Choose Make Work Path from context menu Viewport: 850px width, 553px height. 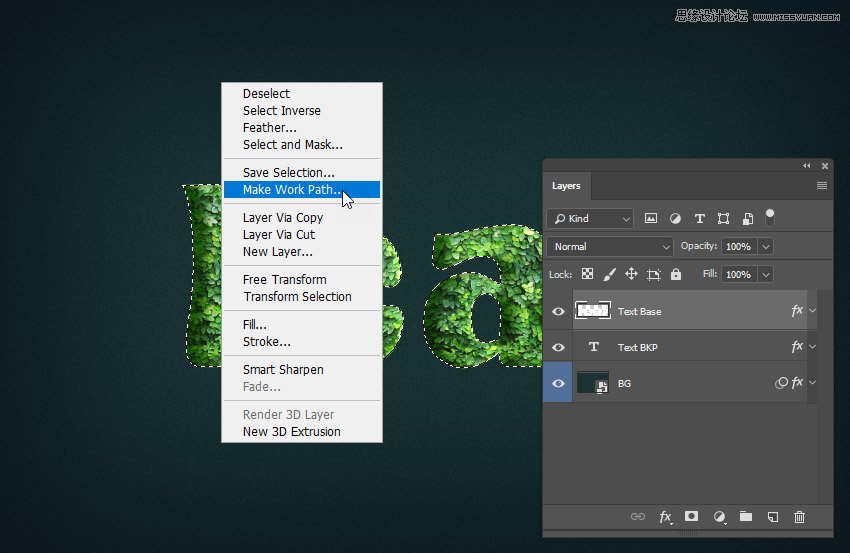[x=292, y=190]
